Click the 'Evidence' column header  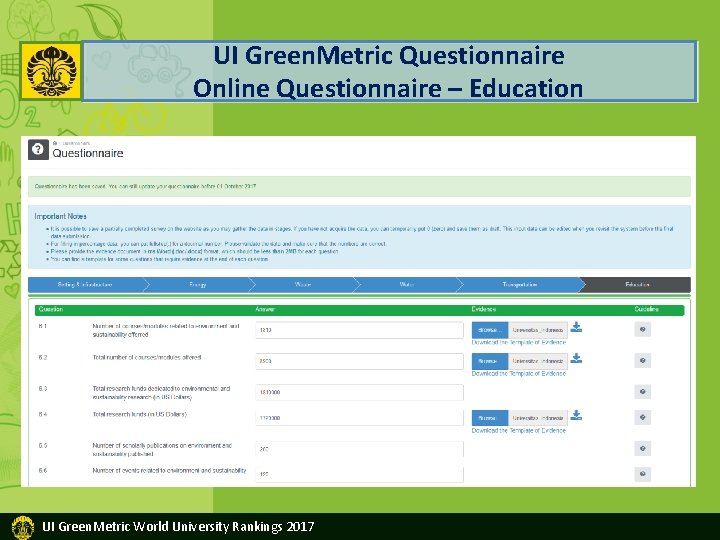point(484,309)
